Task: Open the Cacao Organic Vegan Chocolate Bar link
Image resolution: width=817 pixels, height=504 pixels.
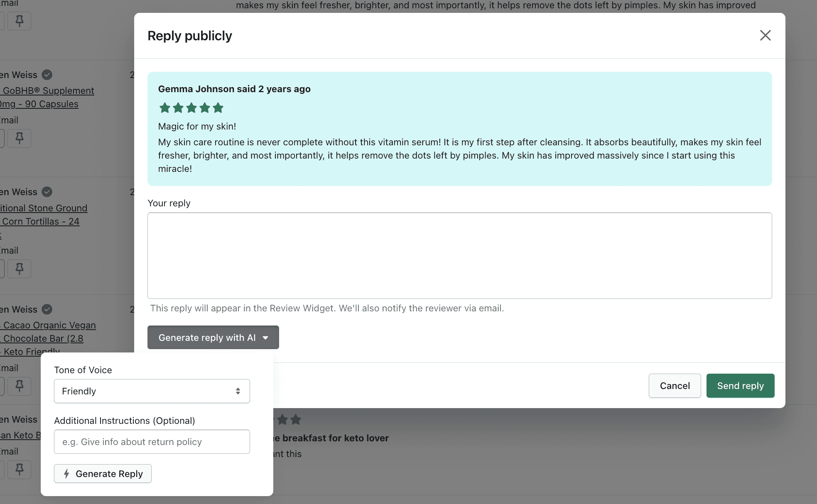Action: tap(49, 325)
